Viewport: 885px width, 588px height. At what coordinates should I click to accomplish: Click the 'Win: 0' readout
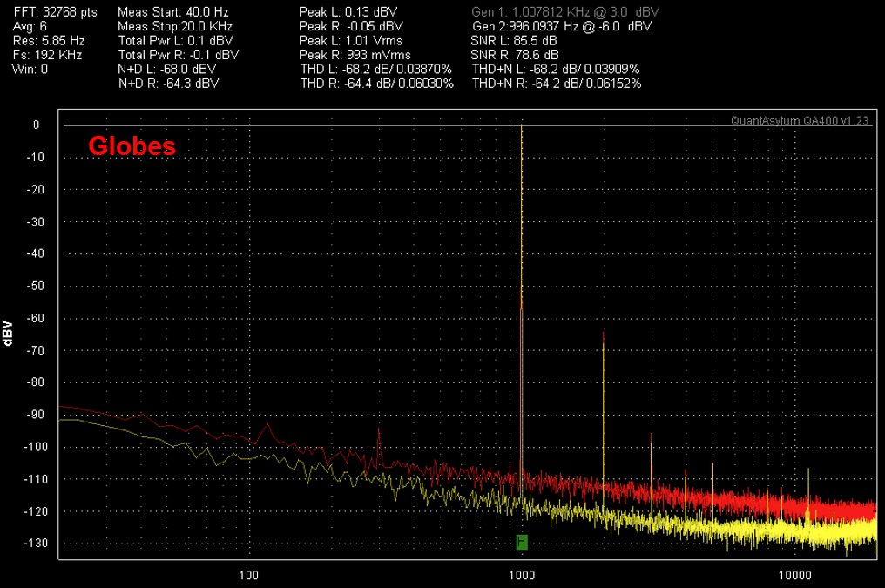30,69
